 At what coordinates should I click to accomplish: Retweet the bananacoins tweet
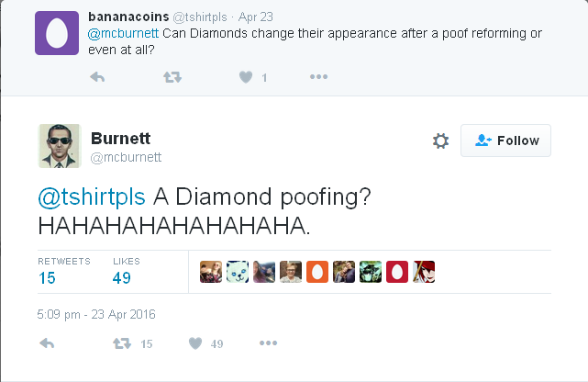(172, 77)
